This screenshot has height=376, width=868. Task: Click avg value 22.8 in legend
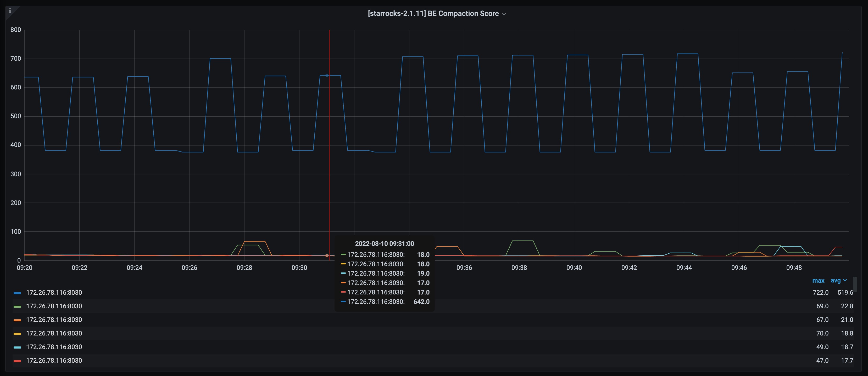click(847, 306)
